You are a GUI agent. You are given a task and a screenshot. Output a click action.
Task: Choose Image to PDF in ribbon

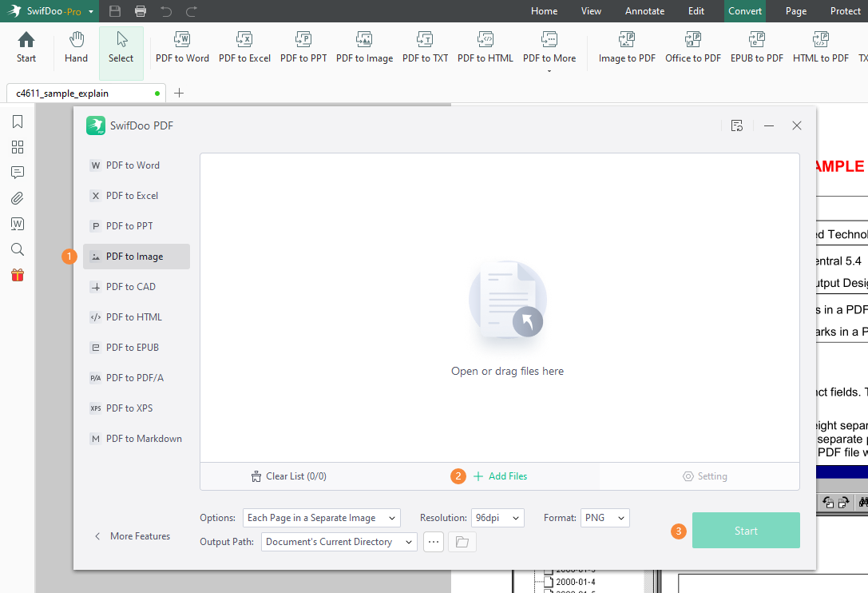pyautogui.click(x=627, y=48)
